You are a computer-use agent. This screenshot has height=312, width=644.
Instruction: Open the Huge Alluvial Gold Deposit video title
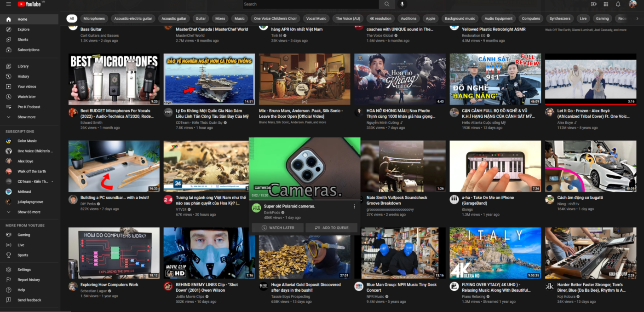(x=306, y=288)
